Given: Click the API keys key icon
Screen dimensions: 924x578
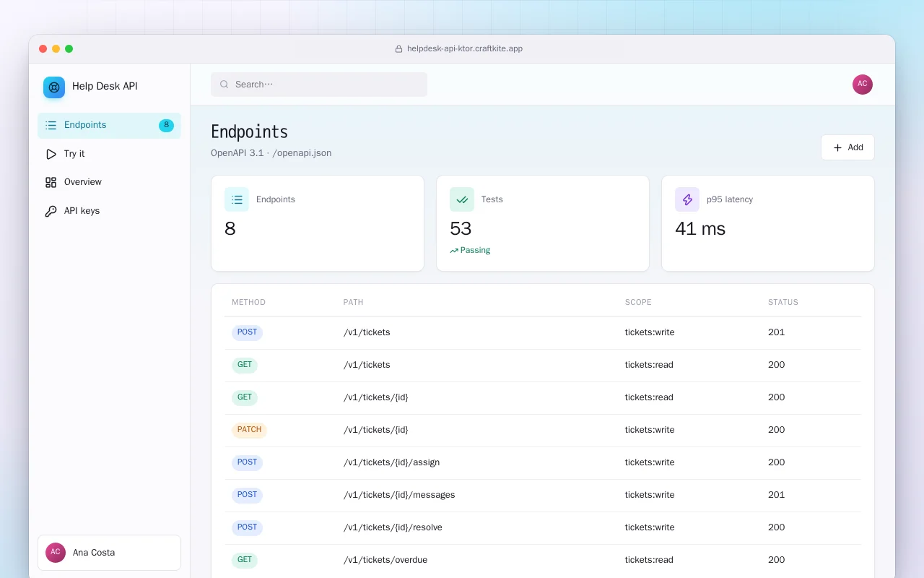Looking at the screenshot, I should click(51, 211).
